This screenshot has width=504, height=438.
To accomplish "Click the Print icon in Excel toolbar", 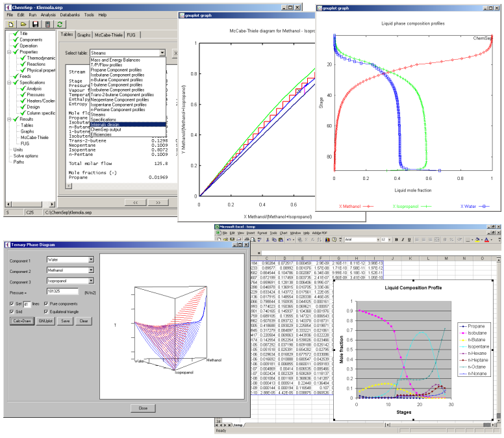I will tap(247, 240).
